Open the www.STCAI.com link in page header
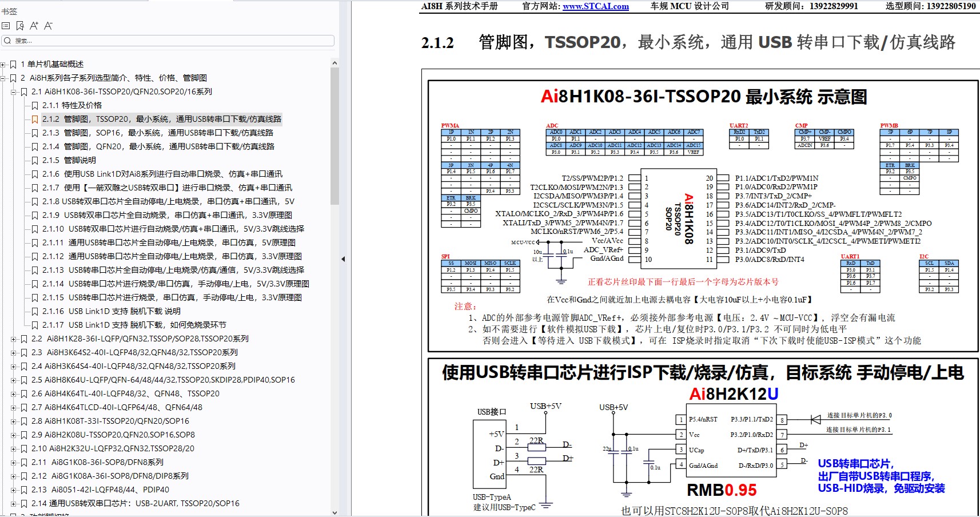The image size is (980, 517). pos(596,6)
